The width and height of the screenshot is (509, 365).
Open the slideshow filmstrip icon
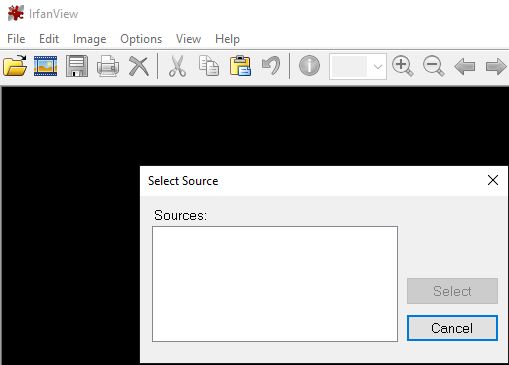click(46, 66)
